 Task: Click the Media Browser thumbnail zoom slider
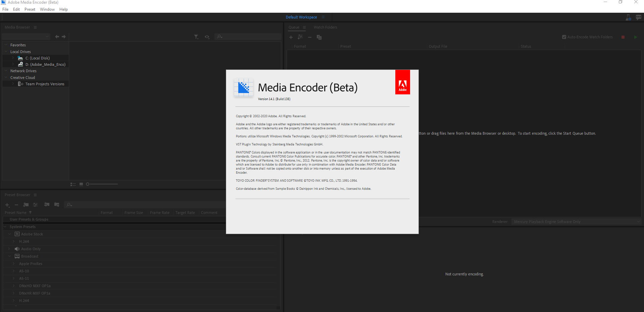click(x=102, y=184)
